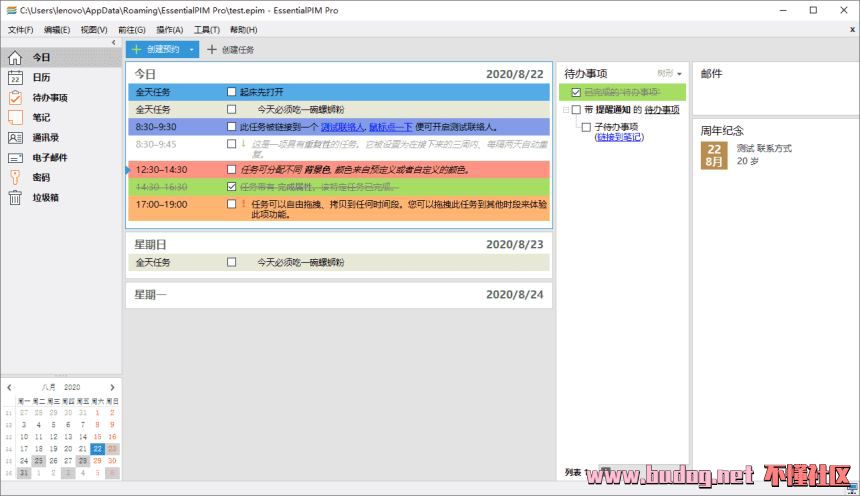Open dropdown arrow beside 创建预约
This screenshot has width=860, height=496.
[191, 49]
